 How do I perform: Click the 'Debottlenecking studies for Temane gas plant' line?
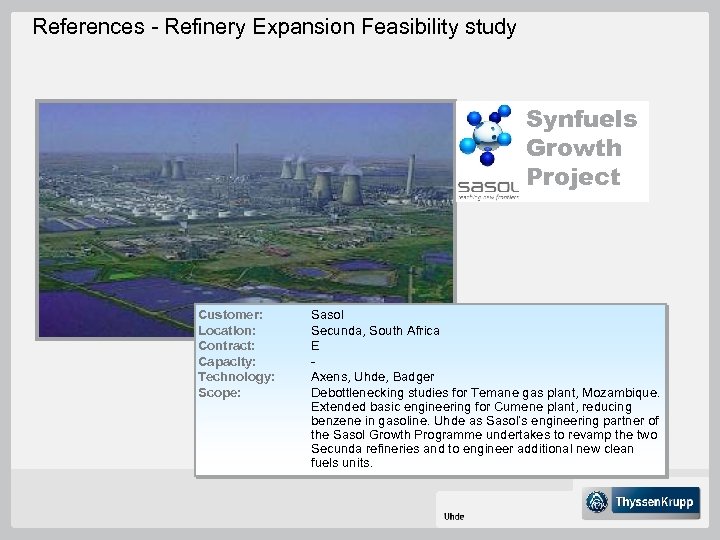point(485,393)
